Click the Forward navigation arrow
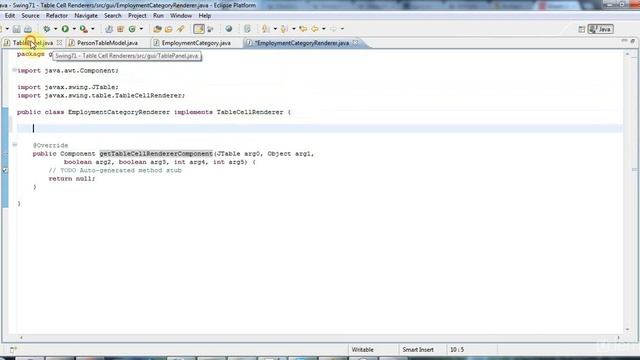640x360 pixels. pos(333,29)
